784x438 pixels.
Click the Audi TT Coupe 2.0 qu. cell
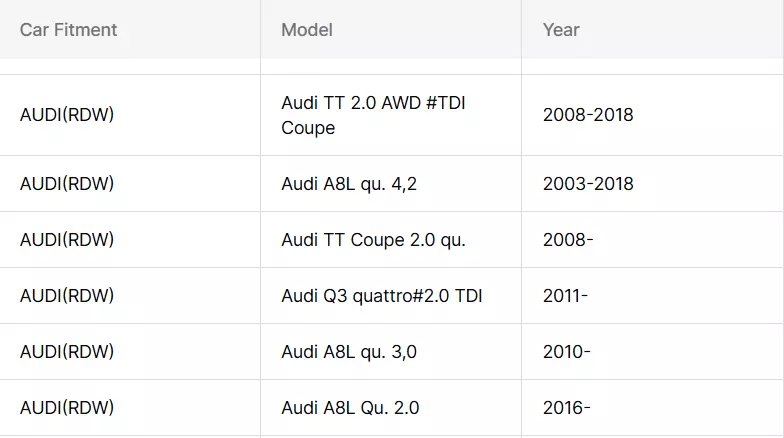click(374, 240)
